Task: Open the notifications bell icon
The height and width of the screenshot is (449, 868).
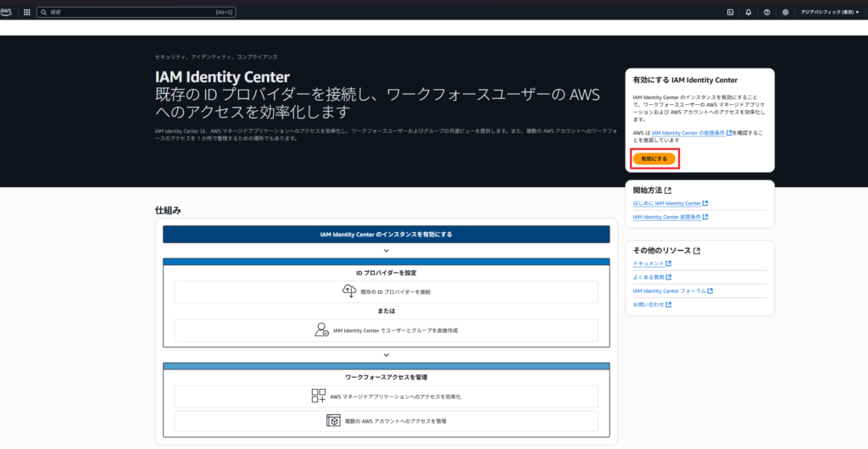Action: [x=748, y=12]
